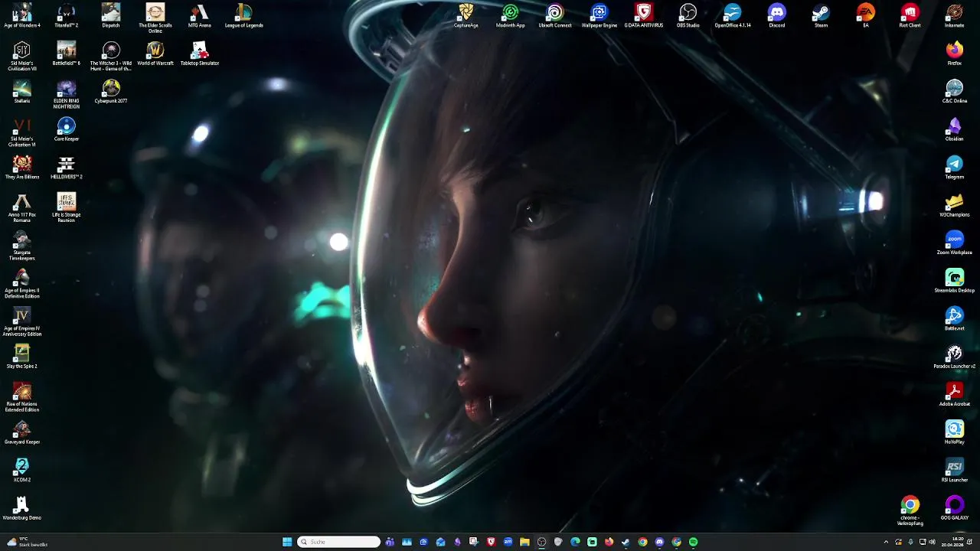
Task: Open File Explorer from the taskbar
Action: [524, 542]
